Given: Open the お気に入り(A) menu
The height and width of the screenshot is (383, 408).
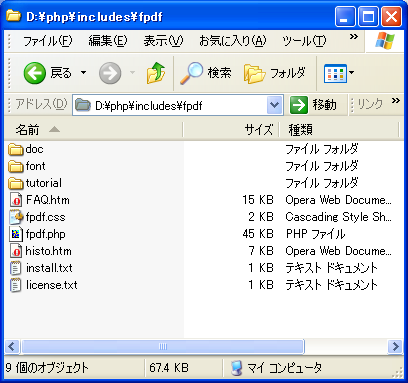Looking at the screenshot, I should pyautogui.click(x=232, y=41).
